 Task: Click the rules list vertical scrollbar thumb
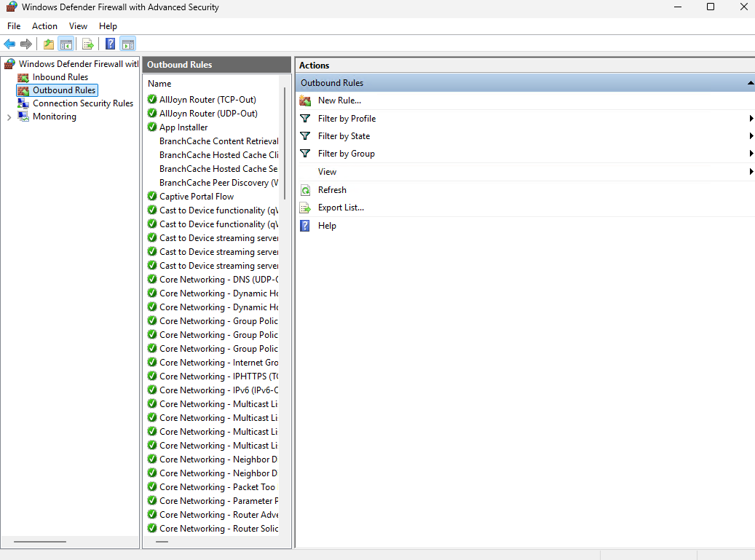point(285,143)
